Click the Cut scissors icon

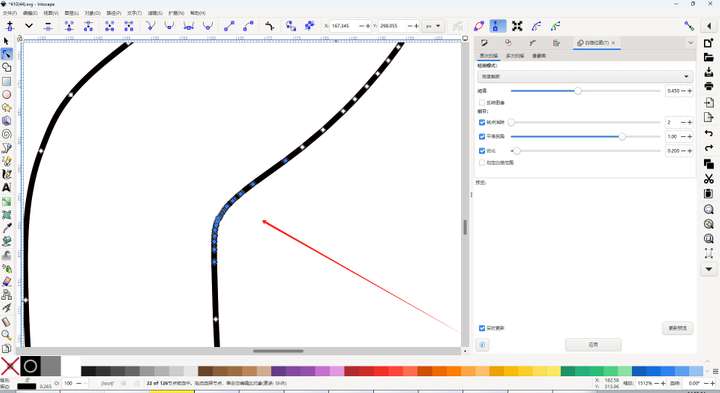click(x=709, y=179)
